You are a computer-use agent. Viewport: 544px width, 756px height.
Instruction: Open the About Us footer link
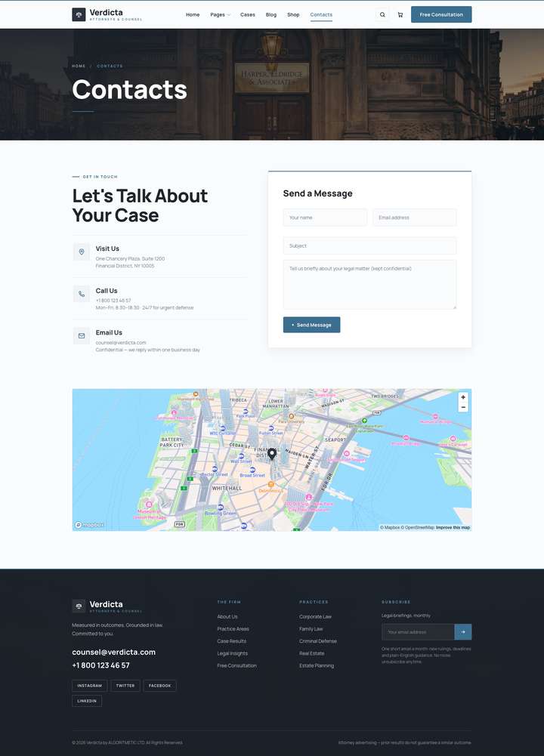227,617
